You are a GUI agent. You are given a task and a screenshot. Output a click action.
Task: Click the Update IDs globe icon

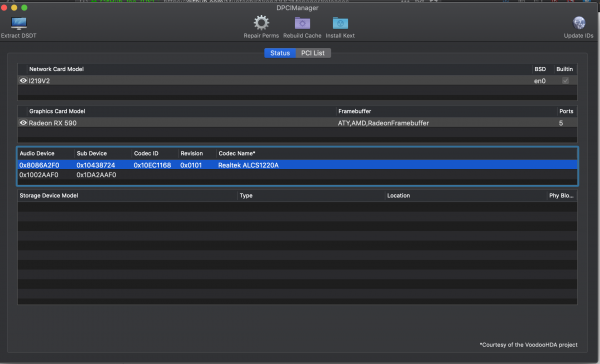click(579, 23)
